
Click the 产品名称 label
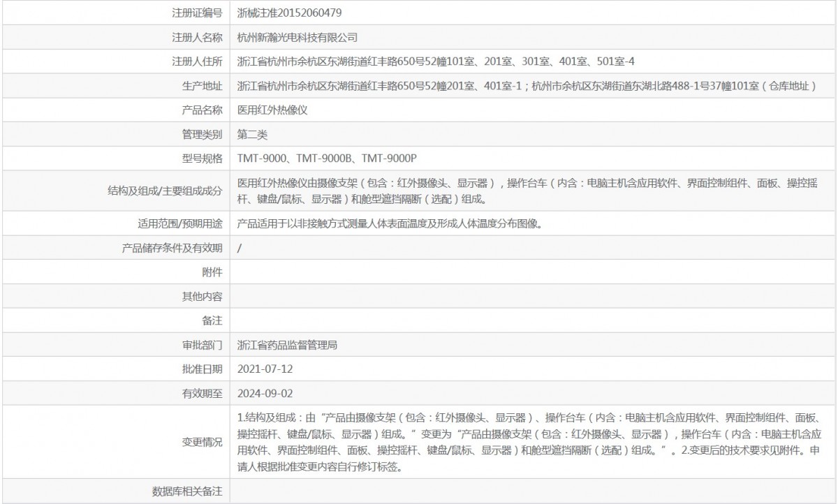click(x=202, y=110)
